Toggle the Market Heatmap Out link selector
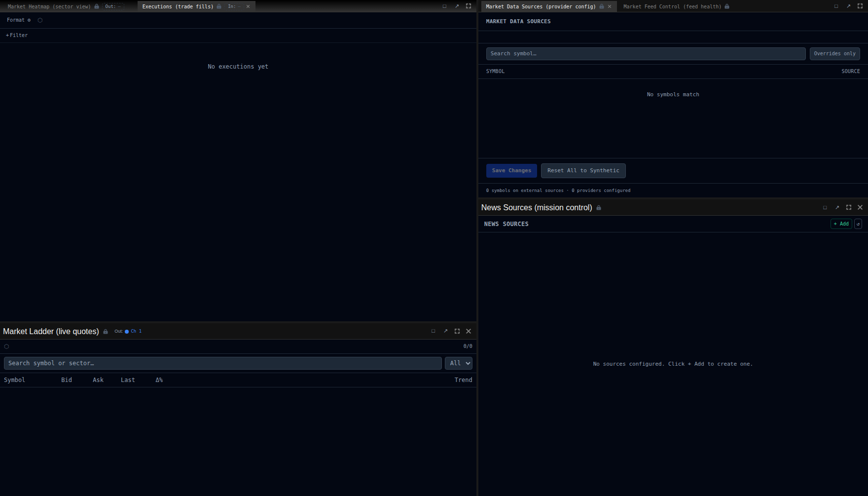The image size is (868, 496). pyautogui.click(x=113, y=6)
